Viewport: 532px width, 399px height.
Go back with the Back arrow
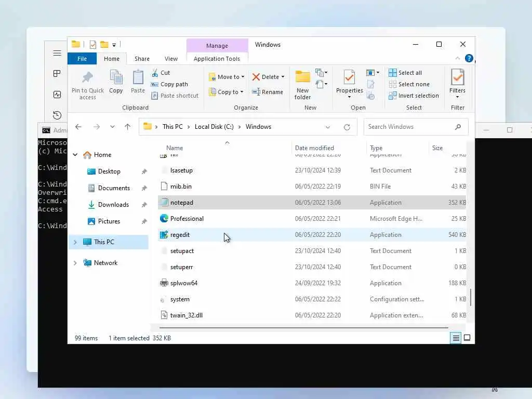78,127
